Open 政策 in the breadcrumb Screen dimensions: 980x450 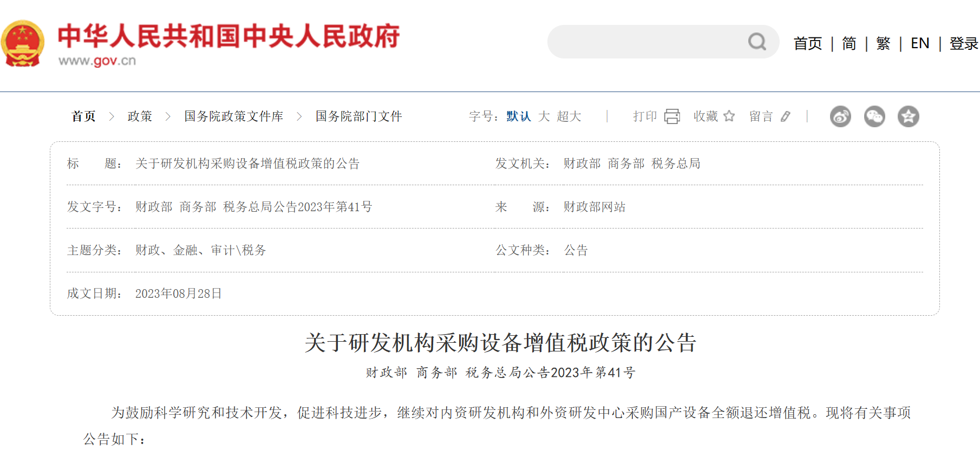click(140, 116)
